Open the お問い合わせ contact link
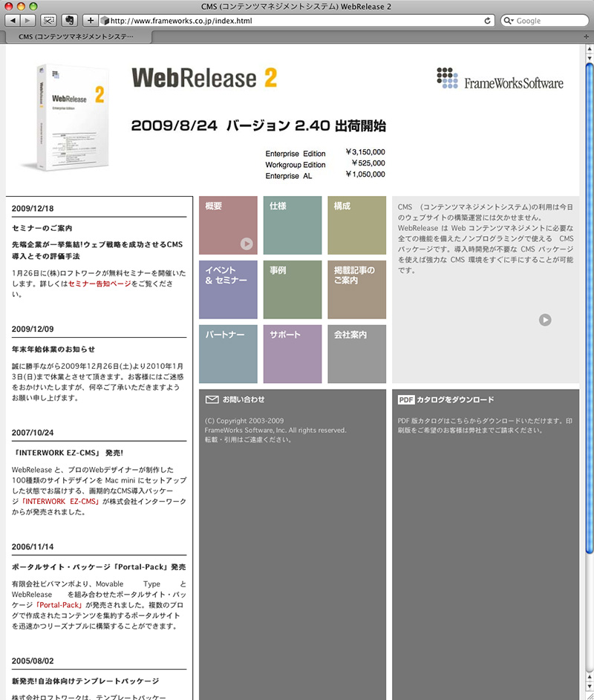 244,399
